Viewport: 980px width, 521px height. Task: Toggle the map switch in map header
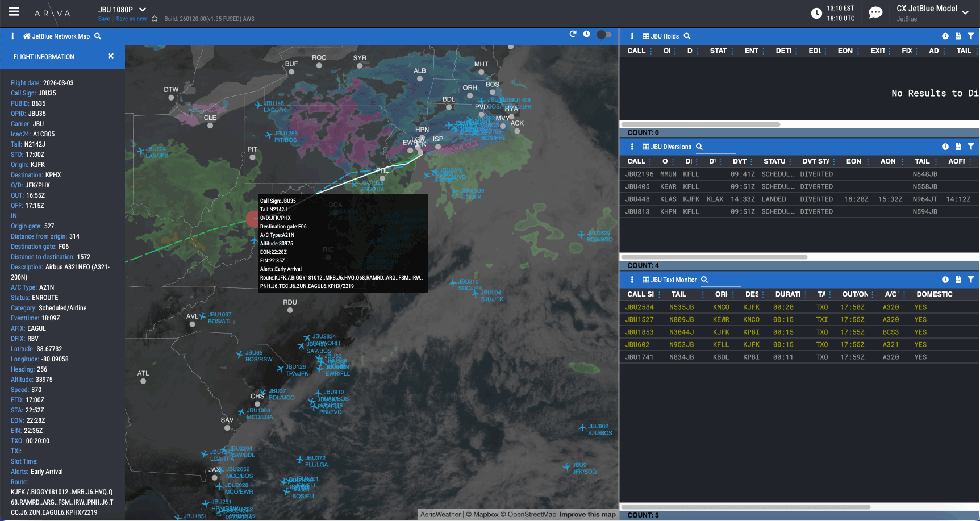(604, 35)
